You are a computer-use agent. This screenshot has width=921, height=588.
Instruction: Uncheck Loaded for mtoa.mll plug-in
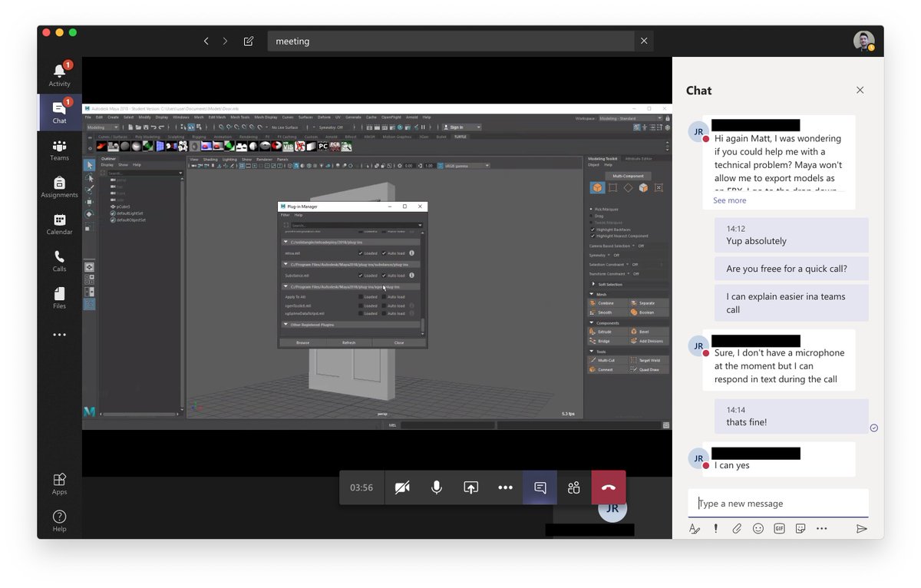coord(361,253)
